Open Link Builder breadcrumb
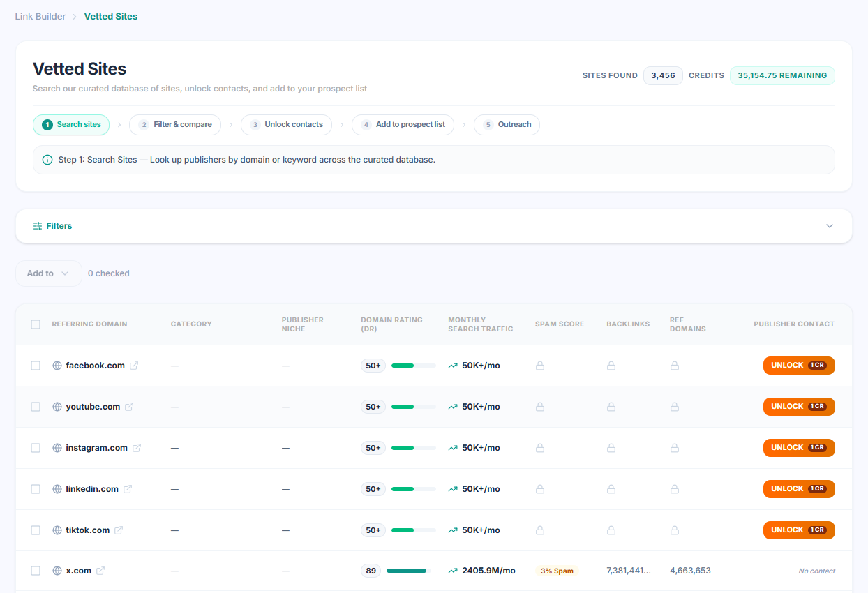 (40, 16)
